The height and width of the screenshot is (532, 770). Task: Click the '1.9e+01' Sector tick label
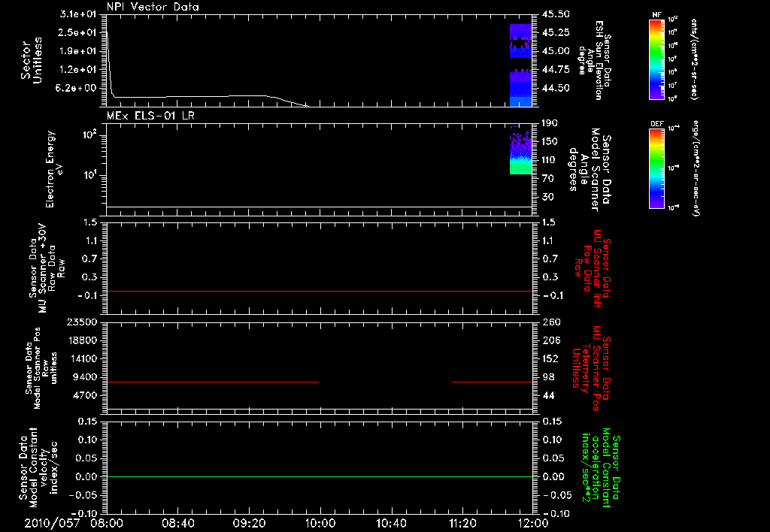click(78, 51)
